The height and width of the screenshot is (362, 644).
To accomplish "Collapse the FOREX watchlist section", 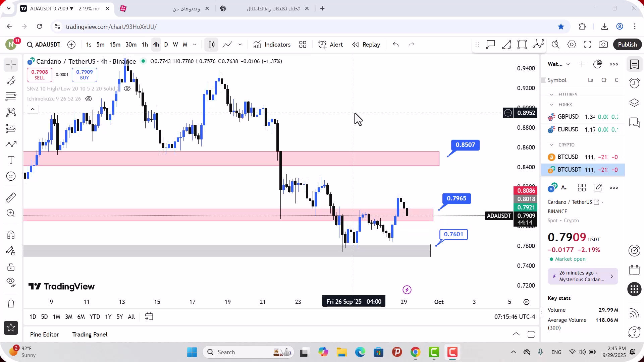I will 552,105.
